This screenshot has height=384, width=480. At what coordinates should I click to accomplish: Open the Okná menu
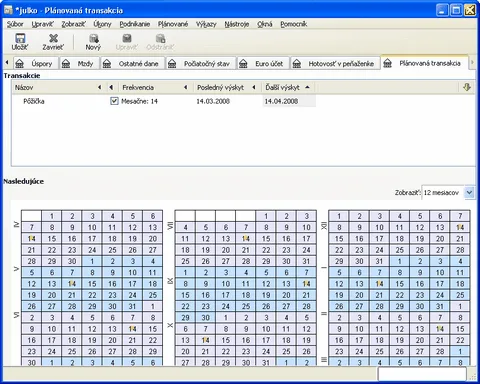click(265, 24)
